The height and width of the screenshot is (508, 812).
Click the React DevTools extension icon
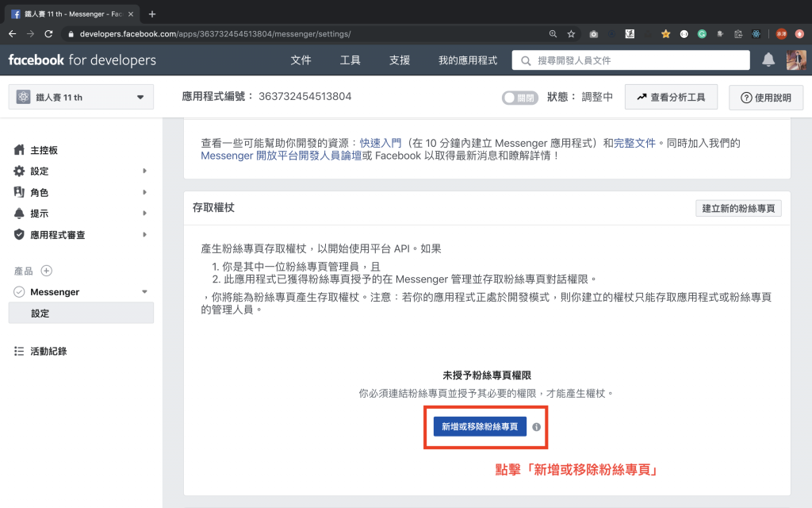pos(756,34)
